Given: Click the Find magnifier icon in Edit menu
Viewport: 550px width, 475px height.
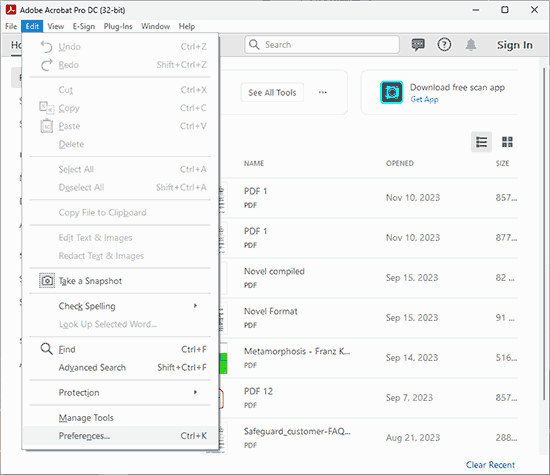Looking at the screenshot, I should 46,349.
